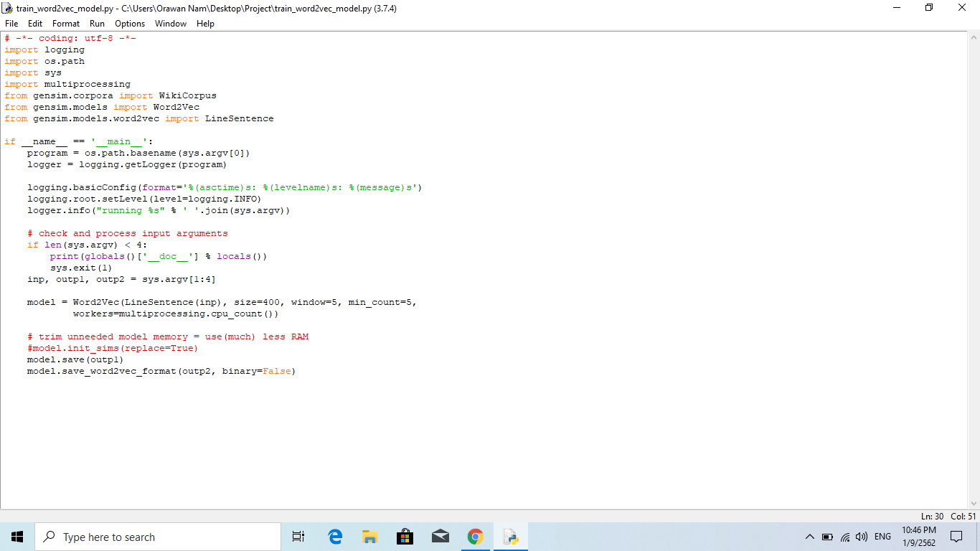Viewport: 980px width, 551px height.
Task: Switch to the Python IDLE icon on taskbar
Action: (x=511, y=536)
